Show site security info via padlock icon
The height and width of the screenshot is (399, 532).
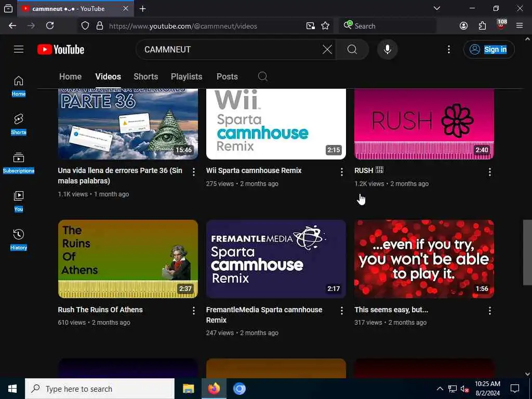(100, 26)
